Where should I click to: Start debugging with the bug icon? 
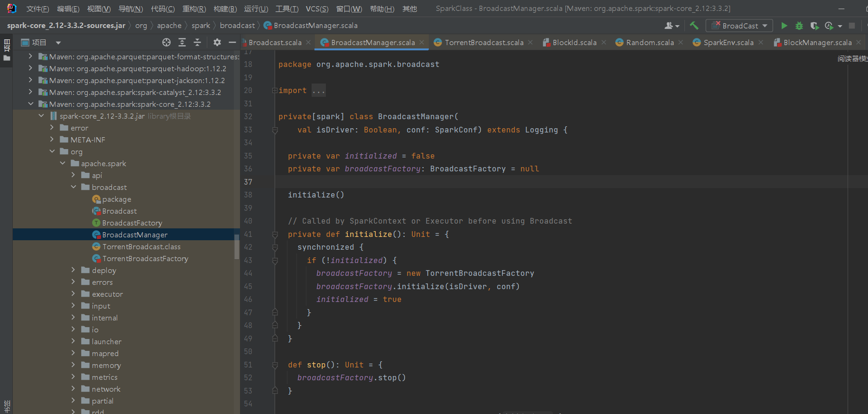click(799, 26)
